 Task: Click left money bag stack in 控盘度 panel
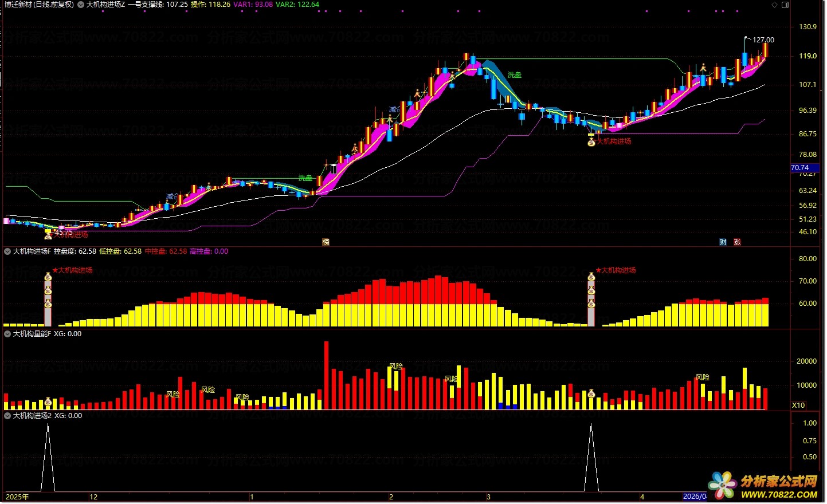point(48,291)
